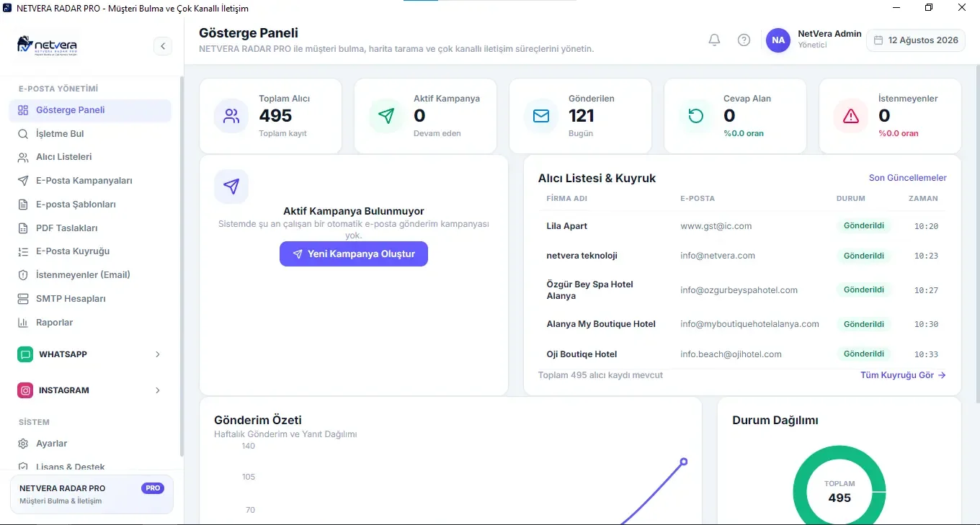Click the Aktif Kampanya paper plane icon
The height and width of the screenshot is (525, 980).
386,116
